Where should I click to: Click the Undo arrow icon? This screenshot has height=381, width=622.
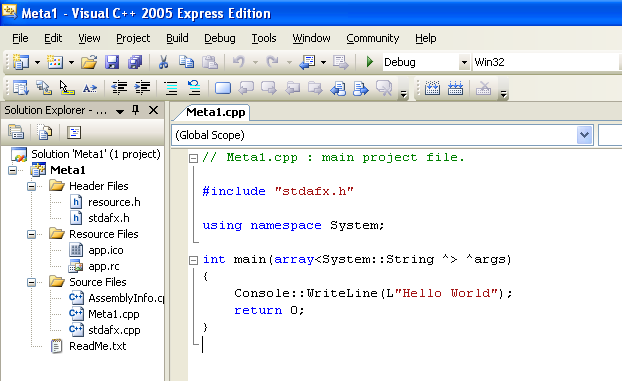pyautogui.click(x=239, y=62)
